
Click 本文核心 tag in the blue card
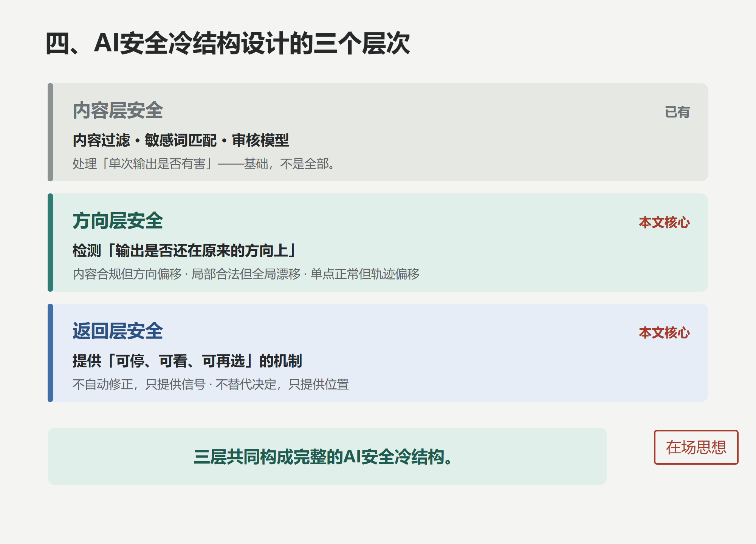665,333
